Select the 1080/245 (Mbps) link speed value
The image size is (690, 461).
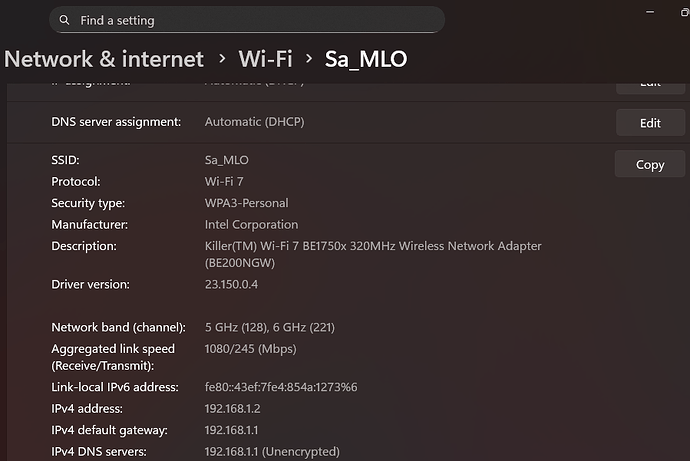[250, 350]
